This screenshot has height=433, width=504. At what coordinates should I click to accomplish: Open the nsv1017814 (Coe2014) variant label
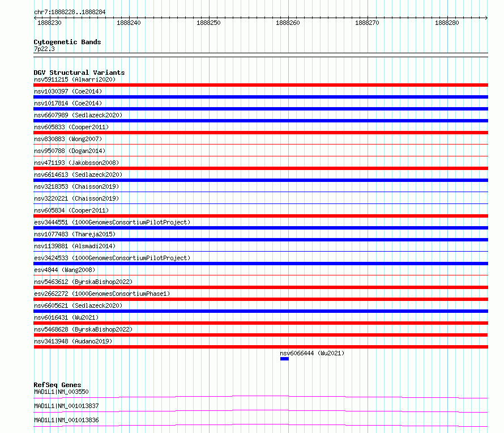click(68, 103)
